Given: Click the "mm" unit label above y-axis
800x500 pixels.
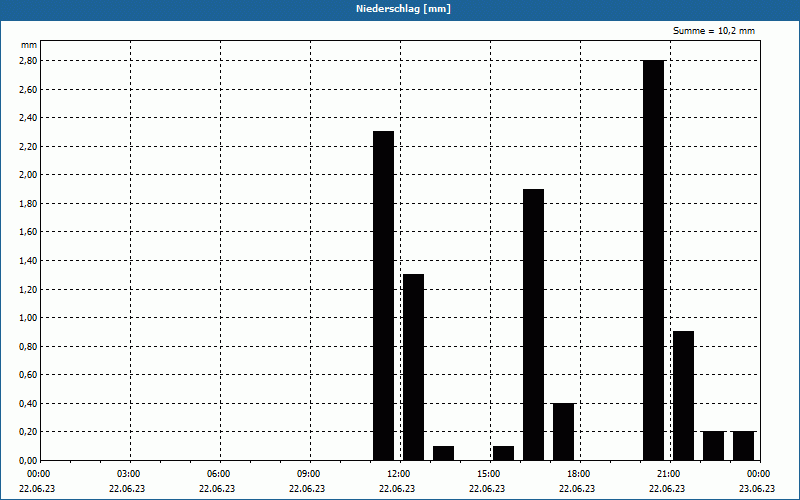Looking at the screenshot, I should [29, 45].
